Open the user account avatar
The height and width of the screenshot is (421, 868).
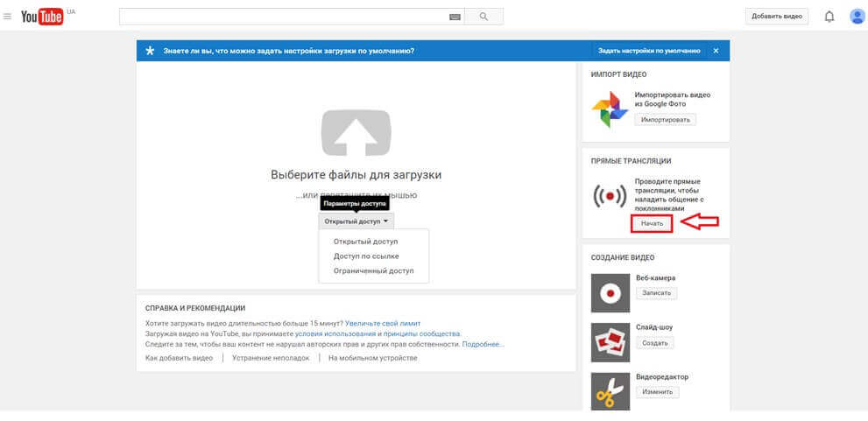click(x=857, y=17)
